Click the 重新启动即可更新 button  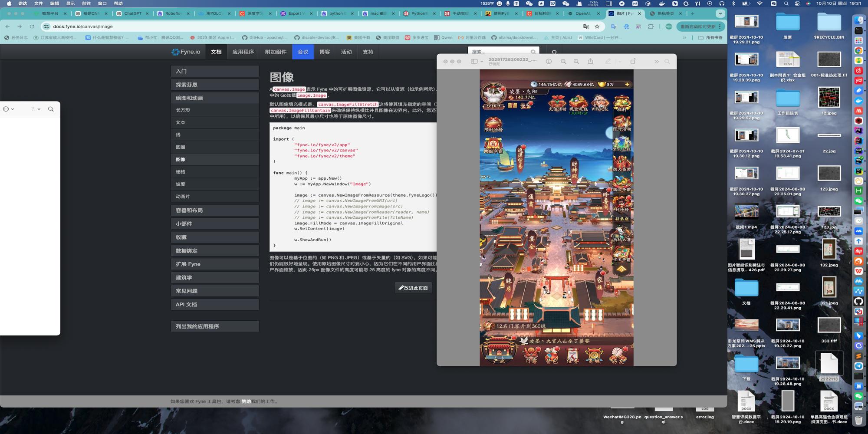[701, 26]
